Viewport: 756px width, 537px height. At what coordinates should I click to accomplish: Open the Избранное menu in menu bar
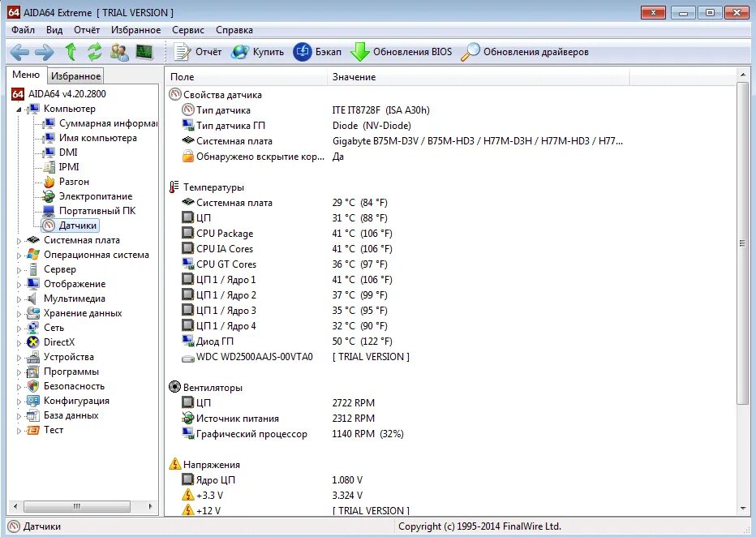pyautogui.click(x=136, y=30)
